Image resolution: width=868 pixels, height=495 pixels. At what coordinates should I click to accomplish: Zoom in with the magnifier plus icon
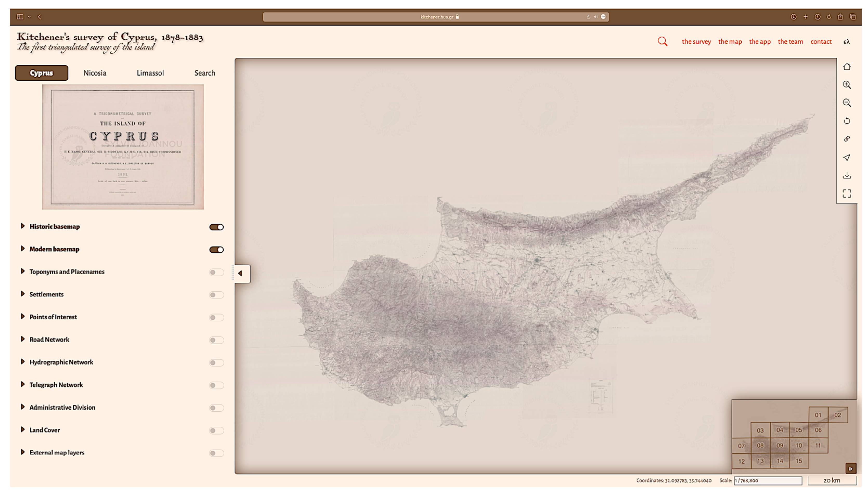[x=847, y=85]
